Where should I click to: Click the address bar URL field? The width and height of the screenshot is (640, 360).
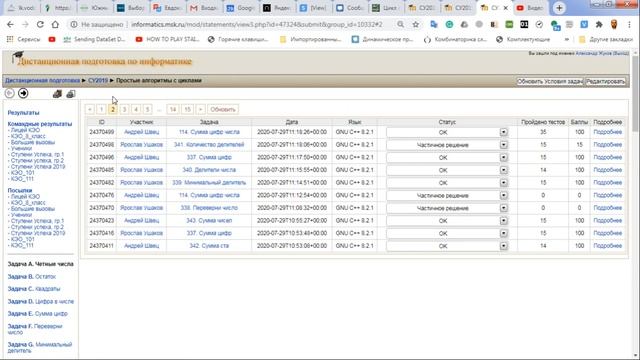pos(257,24)
